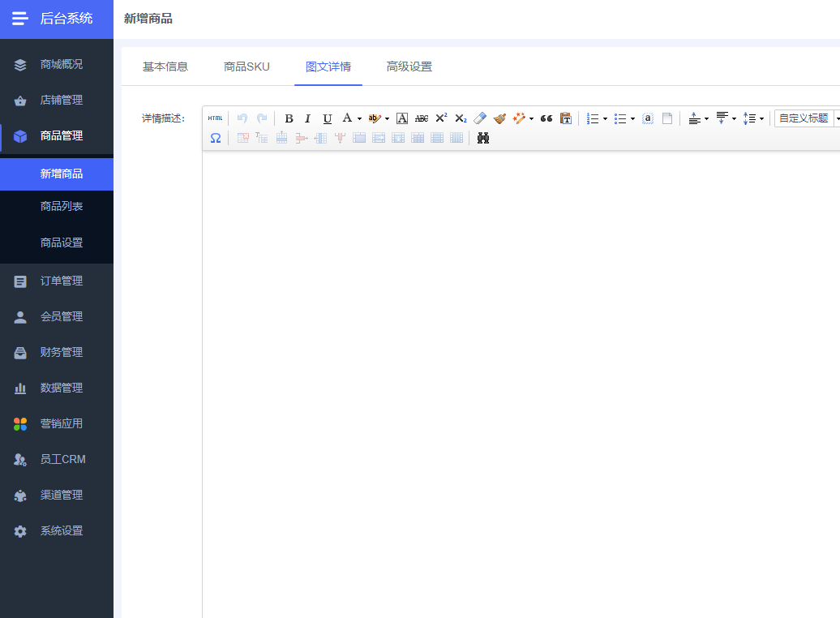Insert a special character with Omega icon
The width and height of the screenshot is (840, 618).
pyautogui.click(x=216, y=139)
